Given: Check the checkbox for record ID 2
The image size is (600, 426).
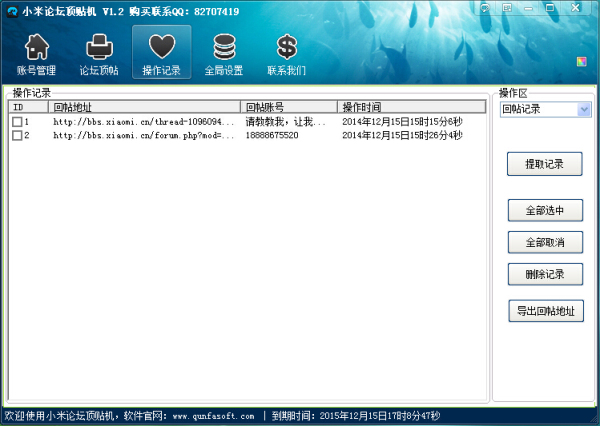Looking at the screenshot, I should (17, 135).
